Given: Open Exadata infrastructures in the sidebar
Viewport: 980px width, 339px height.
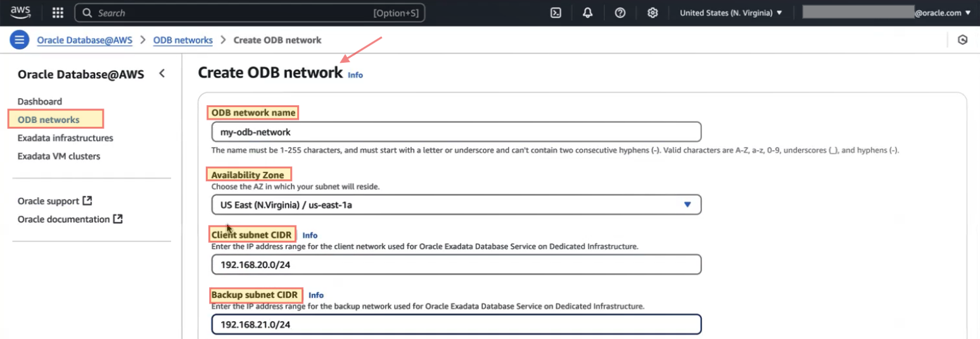Looking at the screenshot, I should point(65,138).
